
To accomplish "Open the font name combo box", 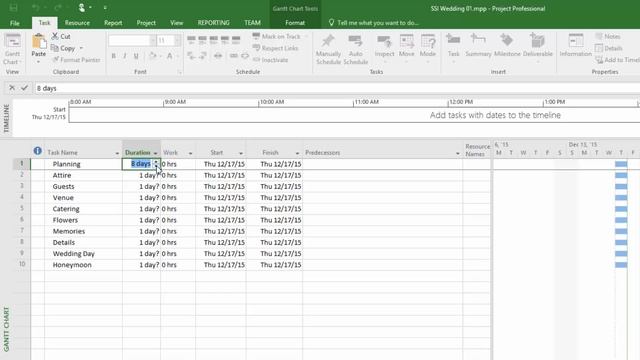I will [132, 40].
